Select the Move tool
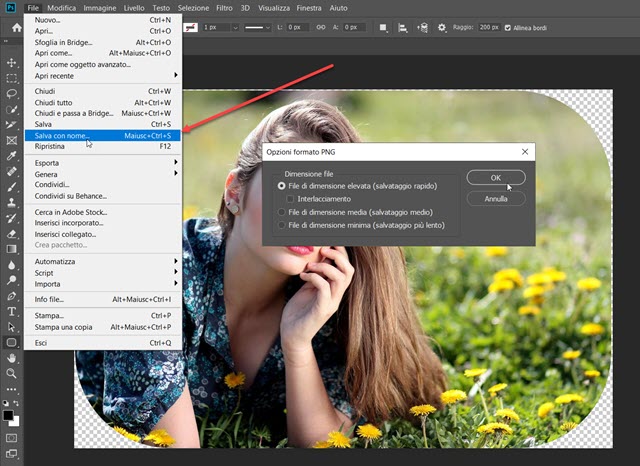The height and width of the screenshot is (466, 640). pyautogui.click(x=11, y=62)
